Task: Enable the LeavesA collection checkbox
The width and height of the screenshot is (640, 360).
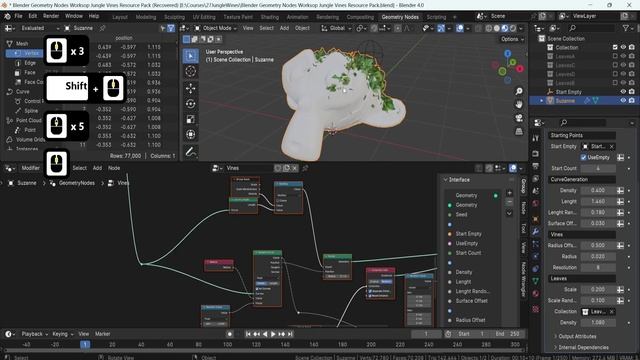Action: coord(615,56)
